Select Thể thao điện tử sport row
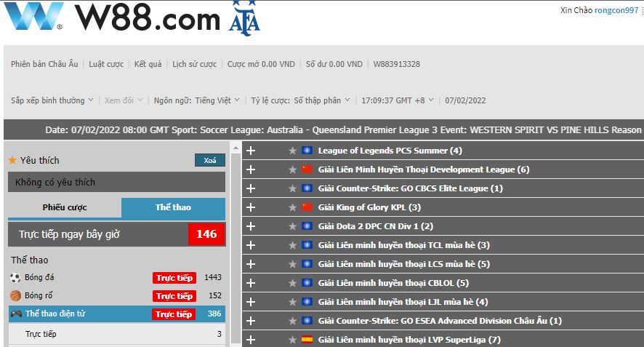This screenshot has height=347, width=644. (116, 314)
